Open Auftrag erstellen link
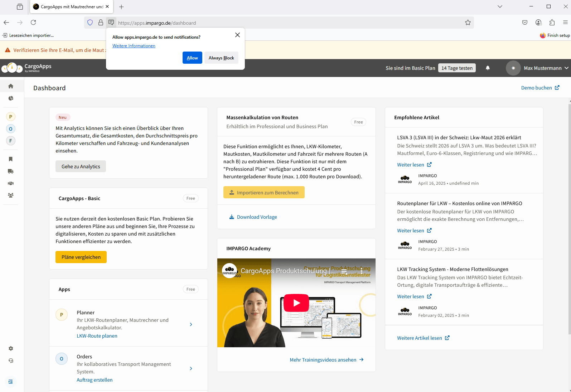Viewport: 571px width, 392px height. 95,380
